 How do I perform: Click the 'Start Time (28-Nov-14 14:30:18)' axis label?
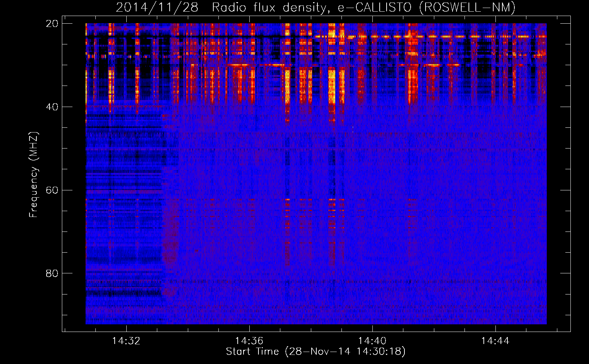tap(316, 352)
